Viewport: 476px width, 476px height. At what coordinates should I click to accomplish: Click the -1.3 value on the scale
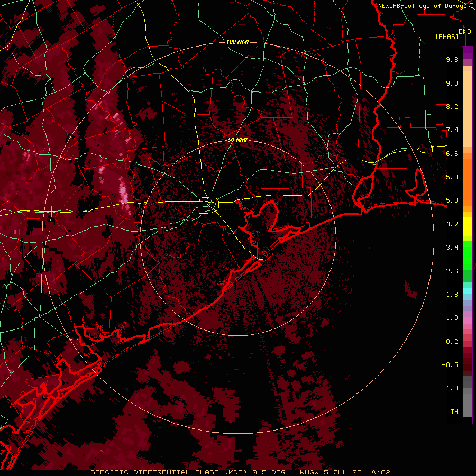pos(450,389)
